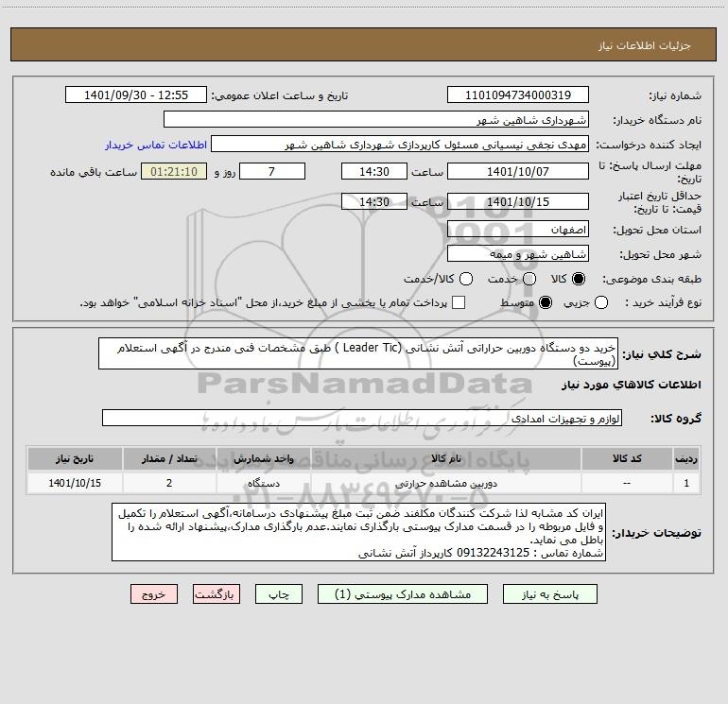Viewport: 728px width, 704px height.
Task: Click the چاپ print button
Action: click(279, 594)
